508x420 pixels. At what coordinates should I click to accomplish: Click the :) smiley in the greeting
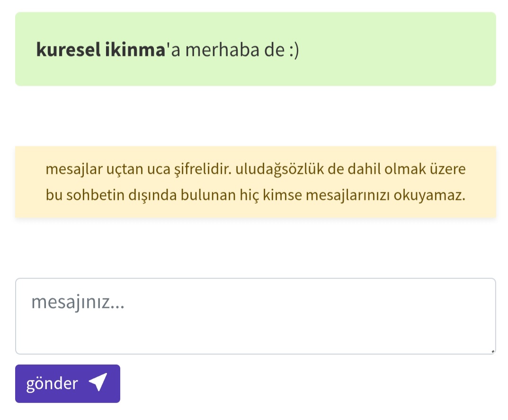point(294,50)
